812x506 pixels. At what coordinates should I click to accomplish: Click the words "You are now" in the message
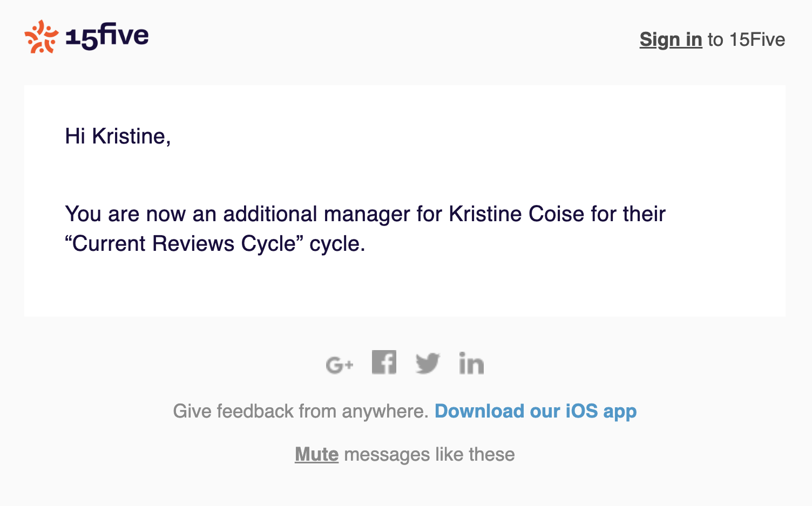(x=125, y=214)
